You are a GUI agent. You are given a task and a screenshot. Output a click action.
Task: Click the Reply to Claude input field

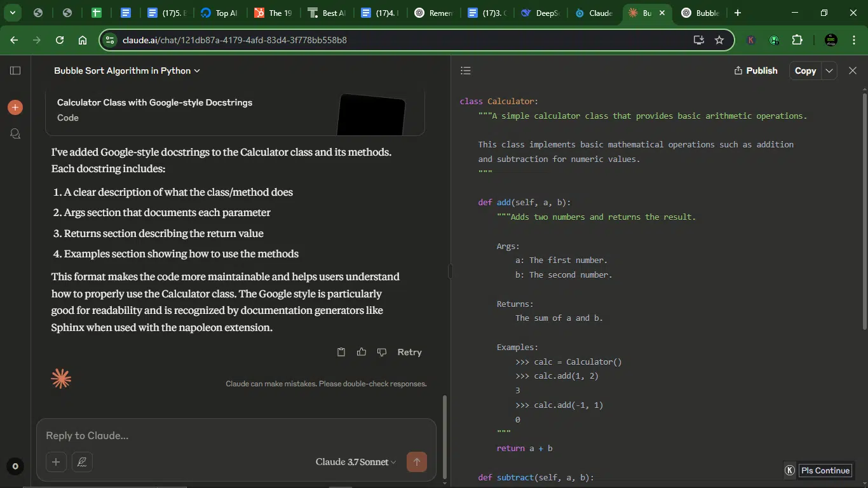point(236,436)
